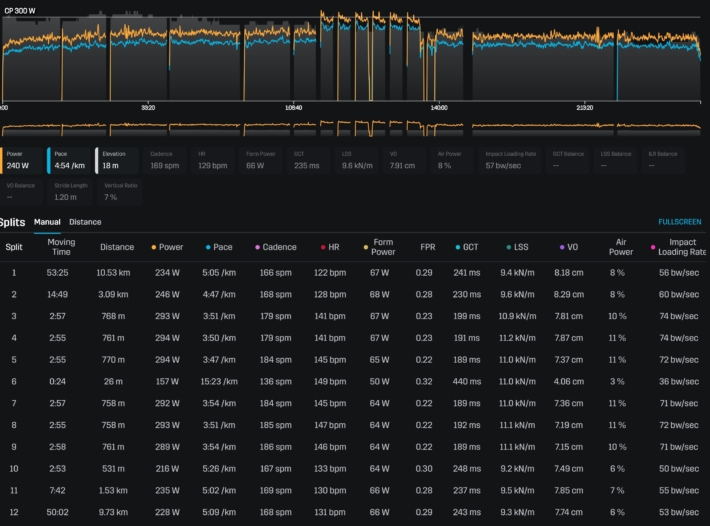Click the orange Power dot in splits header
710x526 pixels.
(x=154, y=247)
